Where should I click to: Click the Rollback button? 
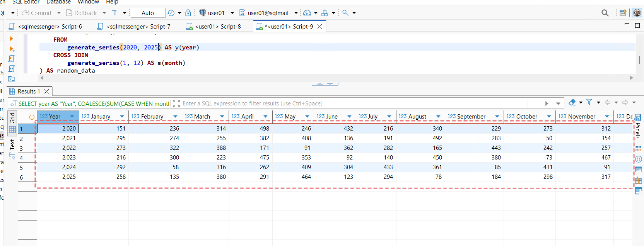pyautogui.click(x=82, y=13)
